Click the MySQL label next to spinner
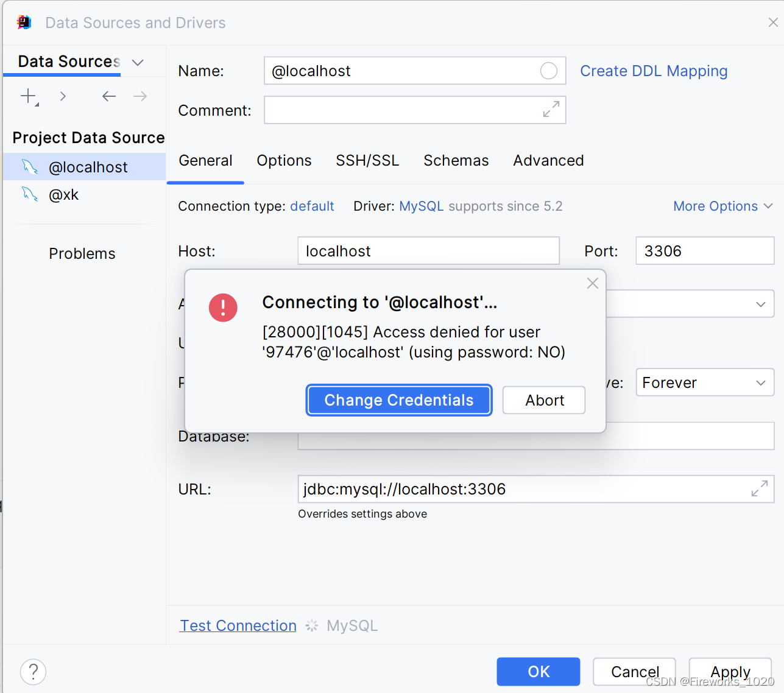 [x=352, y=625]
